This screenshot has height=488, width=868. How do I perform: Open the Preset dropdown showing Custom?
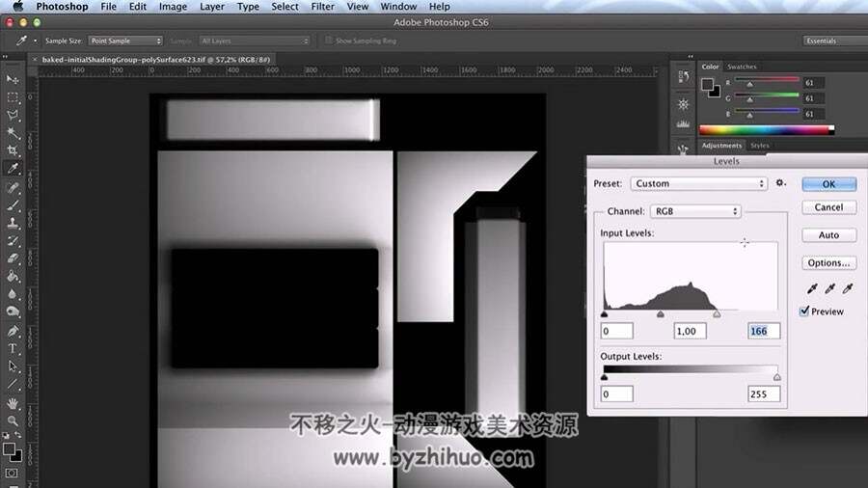pyautogui.click(x=698, y=183)
